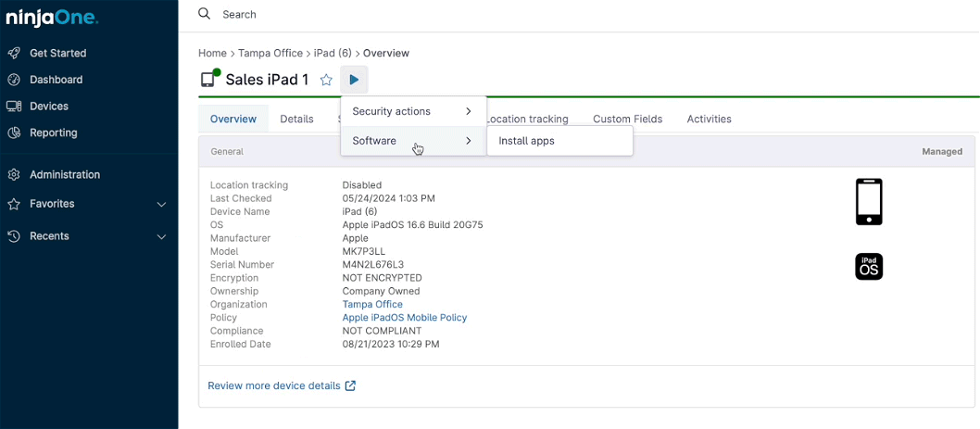Screen dimensions: 980x429
Task: Click Review more device details link
Action: pyautogui.click(x=274, y=385)
